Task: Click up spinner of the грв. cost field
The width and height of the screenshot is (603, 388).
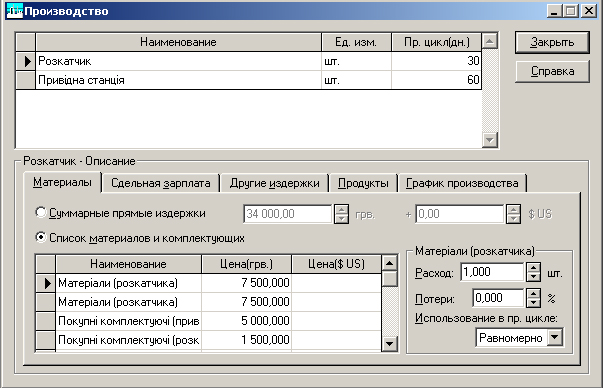Action: pyautogui.click(x=341, y=209)
